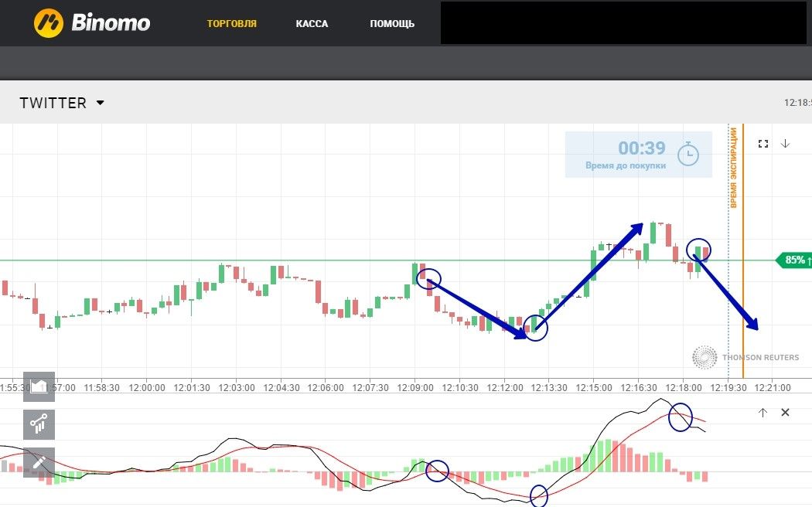Go to the КАССА page
This screenshot has height=507, width=812.
click(312, 24)
